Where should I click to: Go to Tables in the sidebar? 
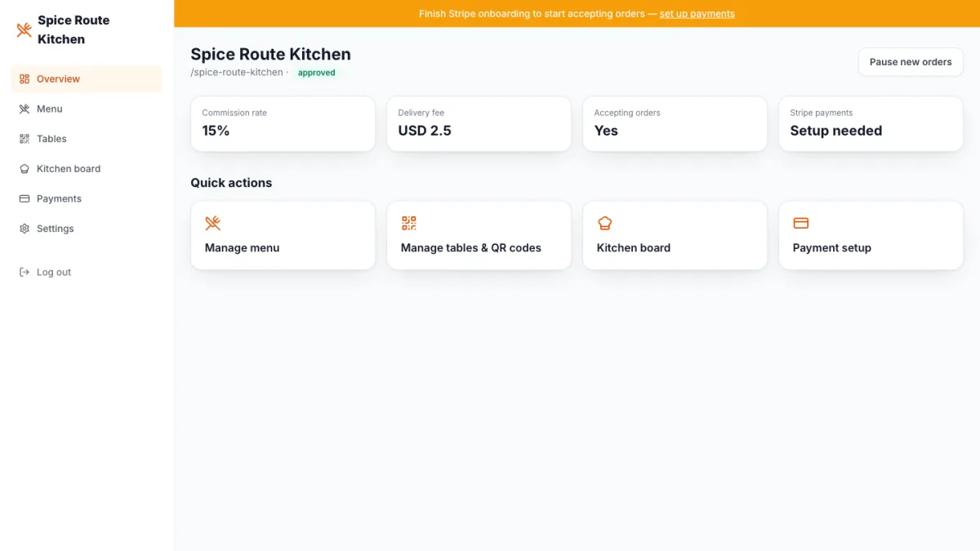pos(87,139)
